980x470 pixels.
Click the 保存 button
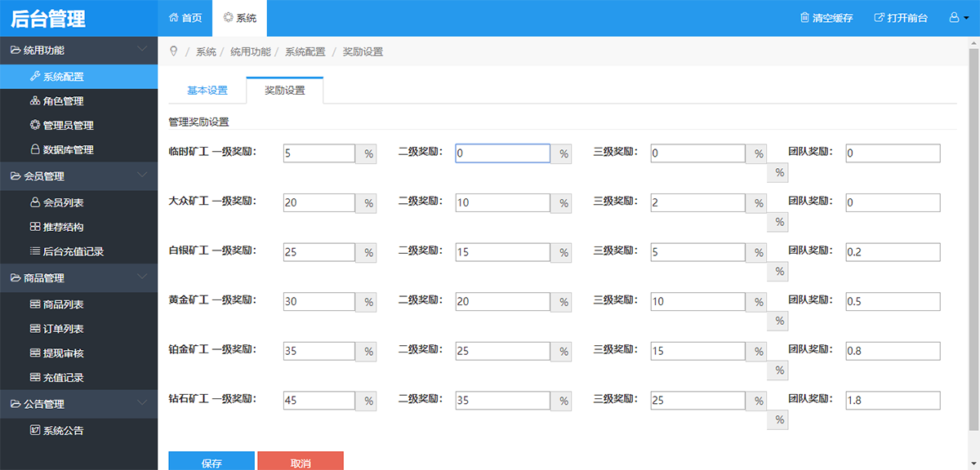[x=212, y=461]
